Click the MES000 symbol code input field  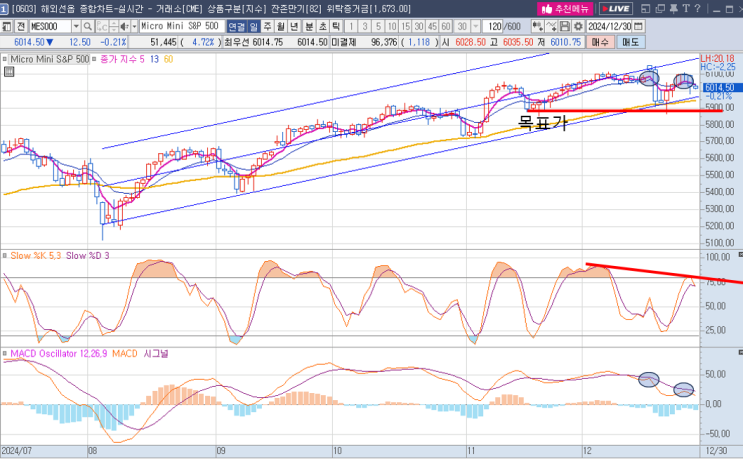point(50,26)
